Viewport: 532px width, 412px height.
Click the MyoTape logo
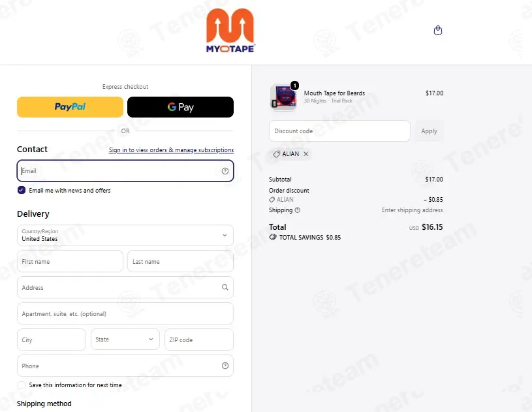tap(230, 31)
